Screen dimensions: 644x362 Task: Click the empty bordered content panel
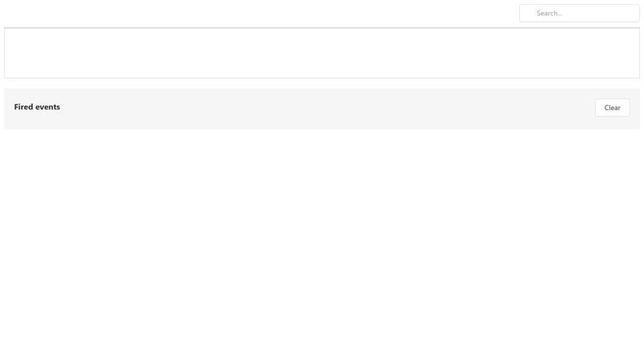(x=322, y=54)
